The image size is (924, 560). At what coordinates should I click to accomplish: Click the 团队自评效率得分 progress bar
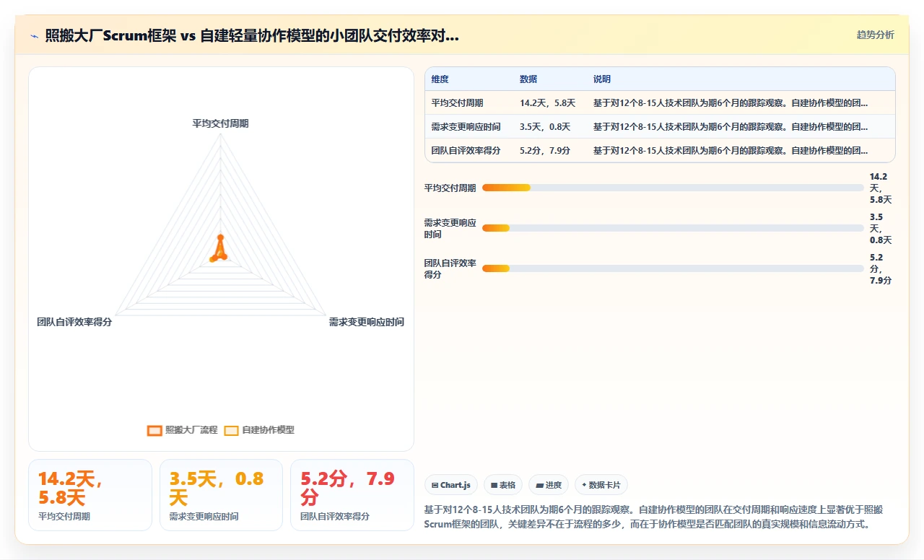pyautogui.click(x=673, y=268)
